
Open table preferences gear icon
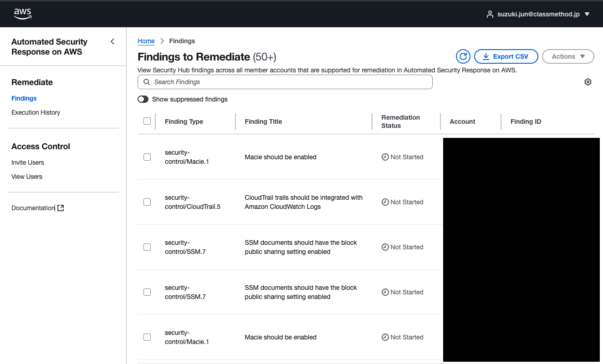pyautogui.click(x=588, y=82)
